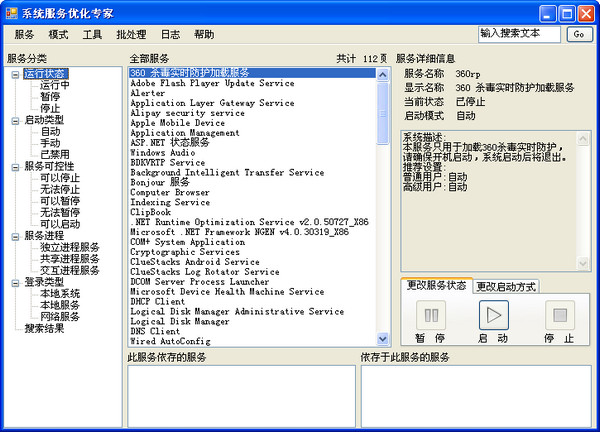Click the Start (启动) play icon button
This screenshot has height=432, width=600.
click(x=493, y=316)
